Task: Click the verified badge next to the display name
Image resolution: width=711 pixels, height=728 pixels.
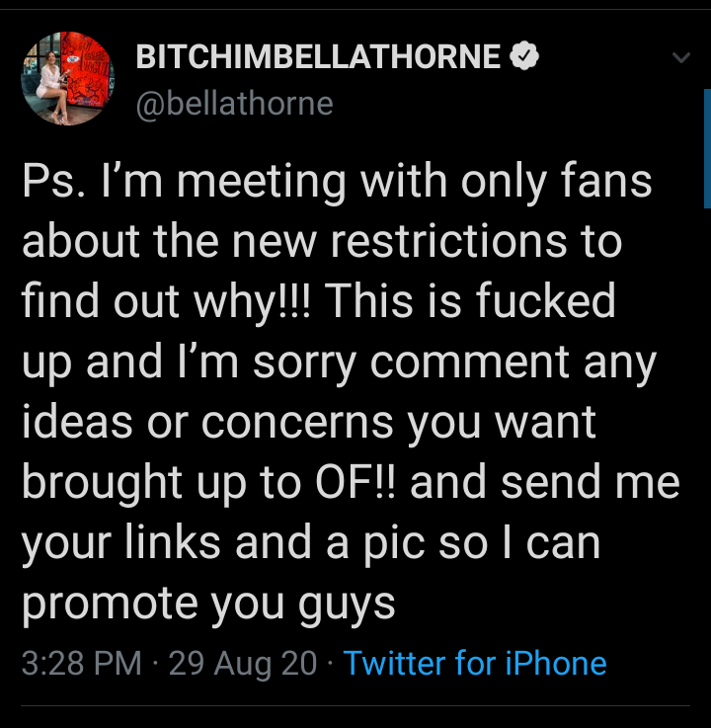Action: (x=524, y=58)
